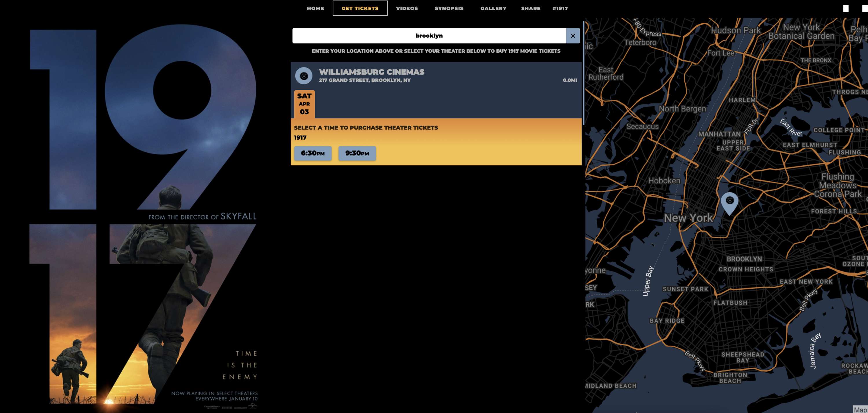Focus the location search field containing brooklyn
This screenshot has height=413, width=868.
click(x=429, y=36)
